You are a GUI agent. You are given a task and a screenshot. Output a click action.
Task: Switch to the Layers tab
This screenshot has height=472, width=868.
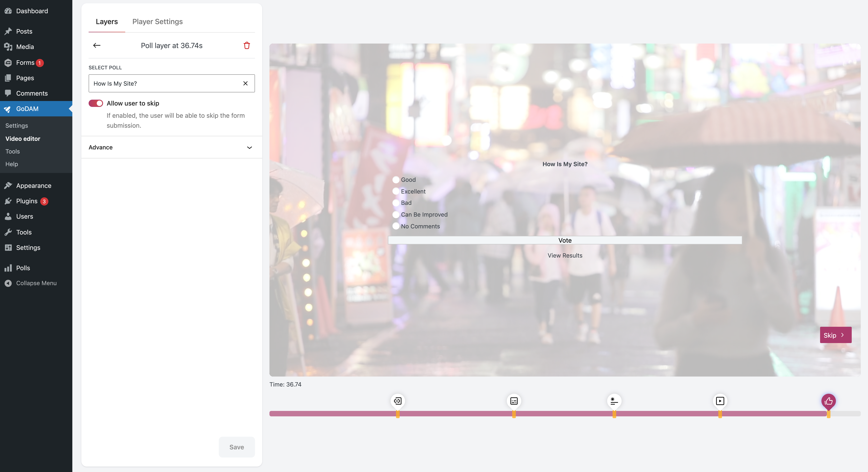pyautogui.click(x=107, y=22)
